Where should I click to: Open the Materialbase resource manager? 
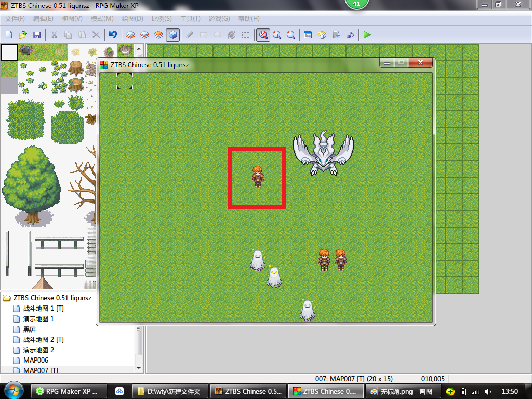pyautogui.click(x=322, y=35)
